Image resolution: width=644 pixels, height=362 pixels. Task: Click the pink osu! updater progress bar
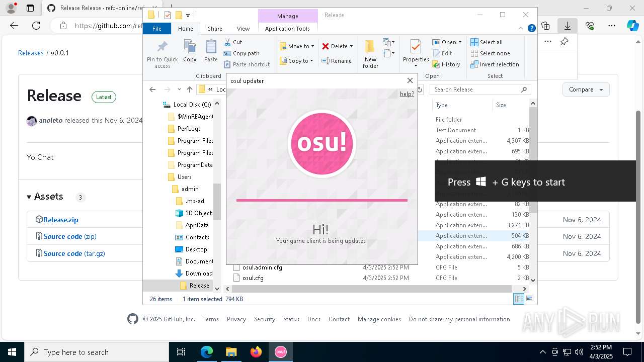pyautogui.click(x=322, y=200)
